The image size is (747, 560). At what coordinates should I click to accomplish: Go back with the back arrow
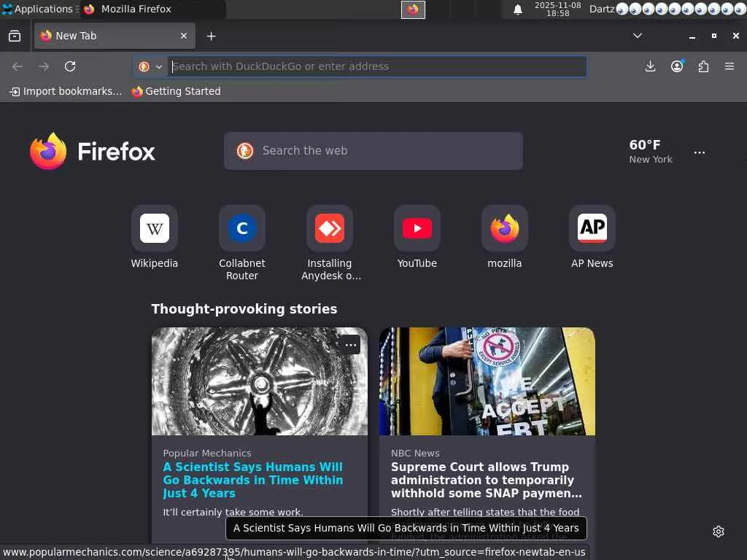[x=18, y=66]
